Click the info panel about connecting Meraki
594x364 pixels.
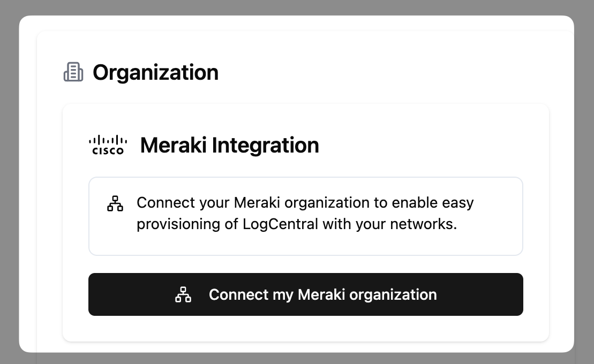305,216
